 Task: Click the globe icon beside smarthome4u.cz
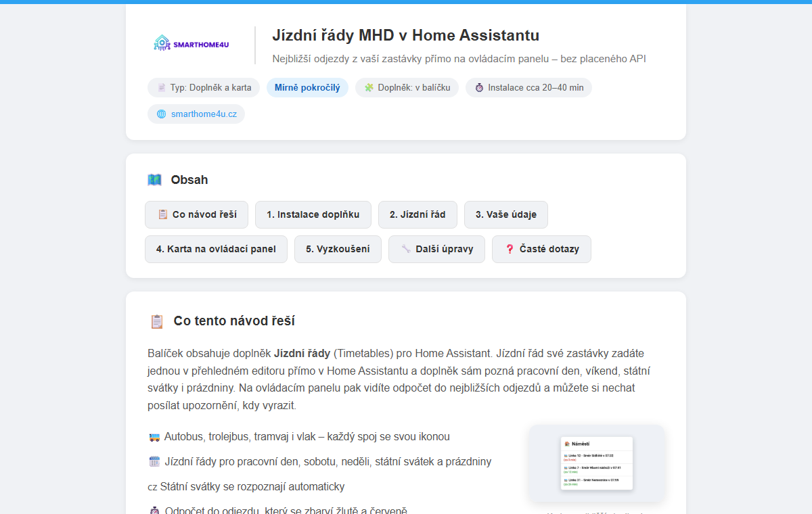pyautogui.click(x=161, y=114)
